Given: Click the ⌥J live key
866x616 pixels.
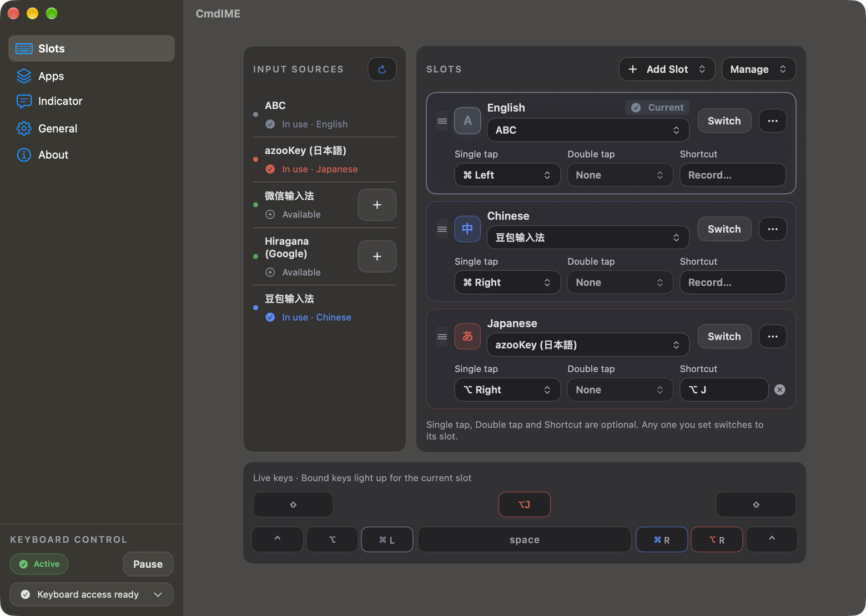Looking at the screenshot, I should [525, 504].
